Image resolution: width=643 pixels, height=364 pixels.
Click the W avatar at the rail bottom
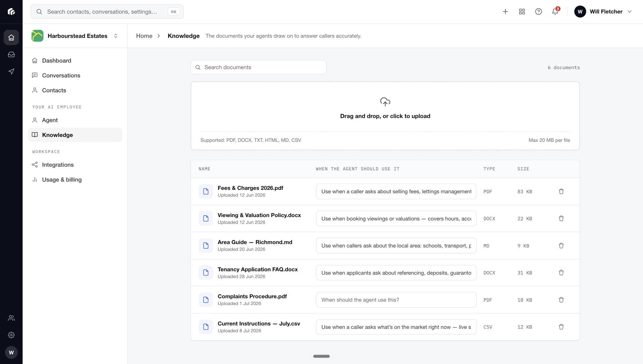point(11,353)
